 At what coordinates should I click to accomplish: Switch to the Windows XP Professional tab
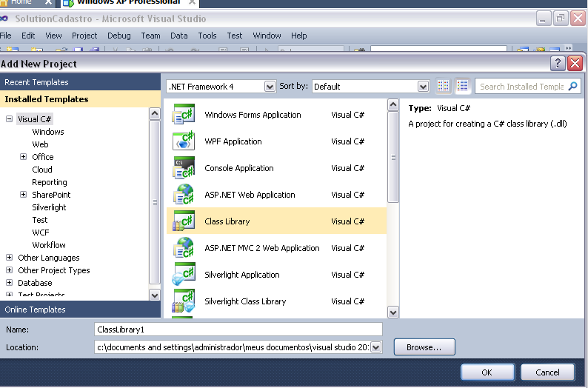point(129,3)
